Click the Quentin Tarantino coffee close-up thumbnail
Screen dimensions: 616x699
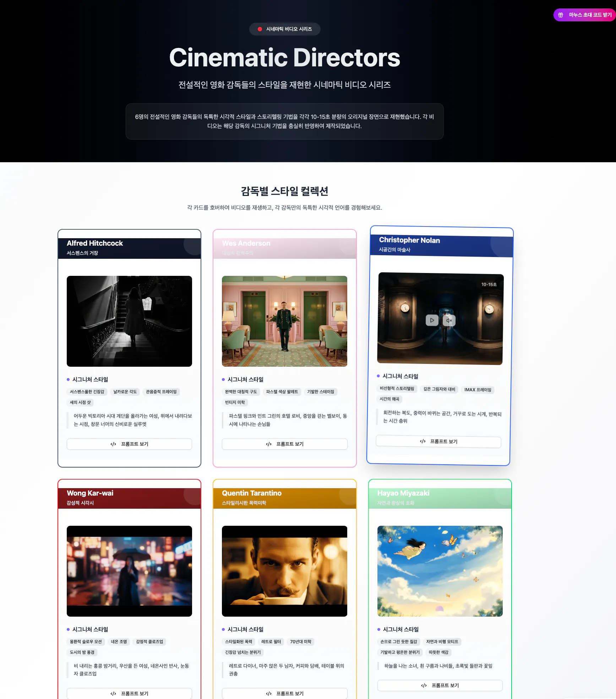[284, 571]
